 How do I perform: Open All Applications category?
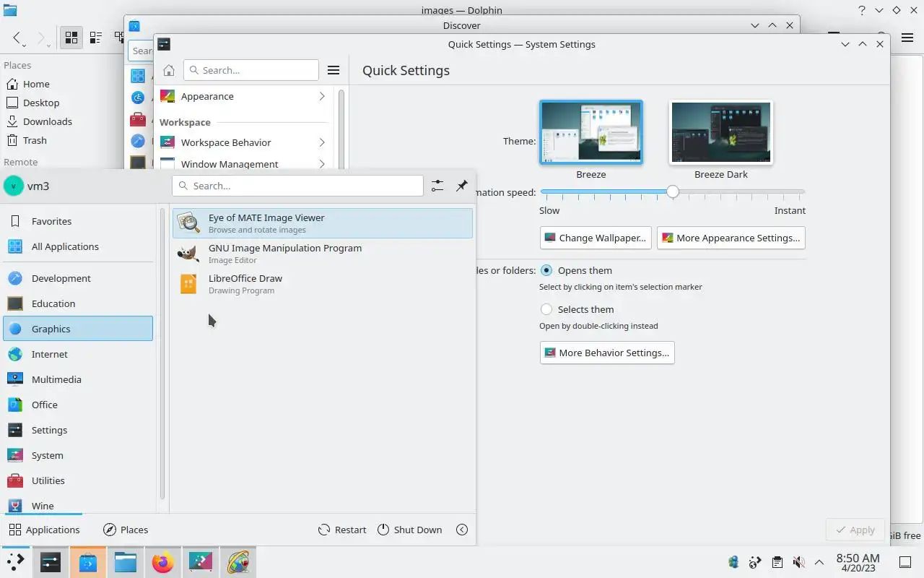(78, 246)
